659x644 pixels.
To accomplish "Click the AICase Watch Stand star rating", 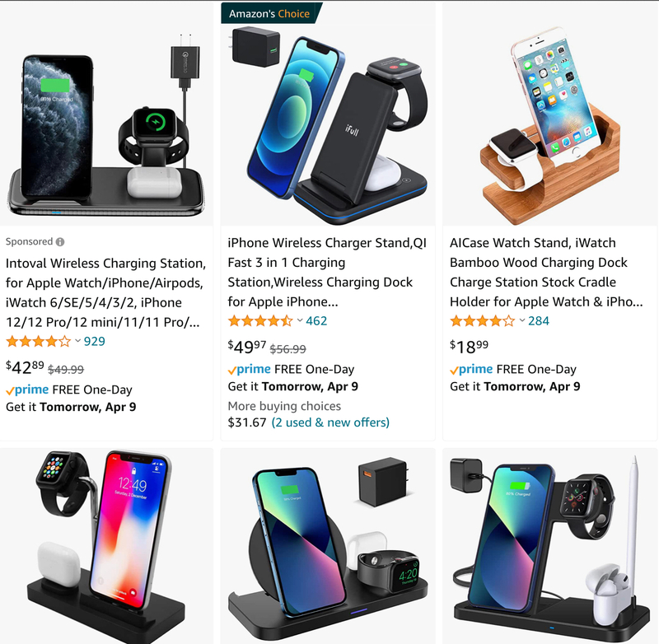I will pyautogui.click(x=482, y=321).
